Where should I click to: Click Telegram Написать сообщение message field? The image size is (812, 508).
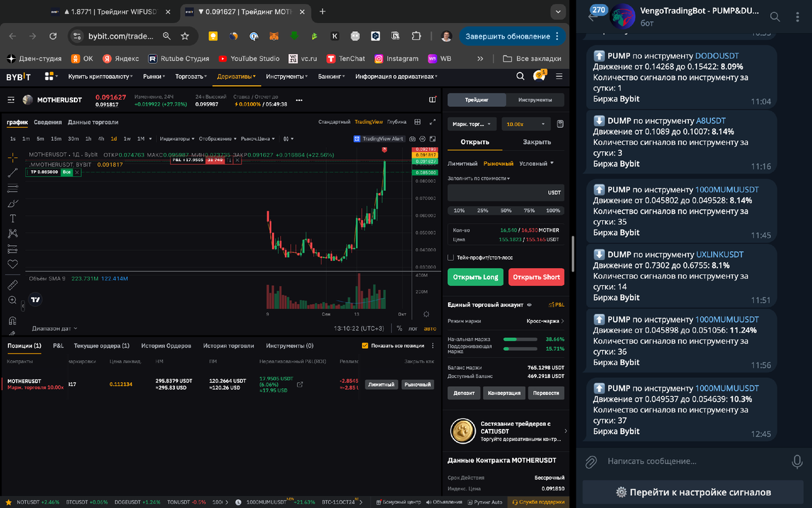coord(694,461)
